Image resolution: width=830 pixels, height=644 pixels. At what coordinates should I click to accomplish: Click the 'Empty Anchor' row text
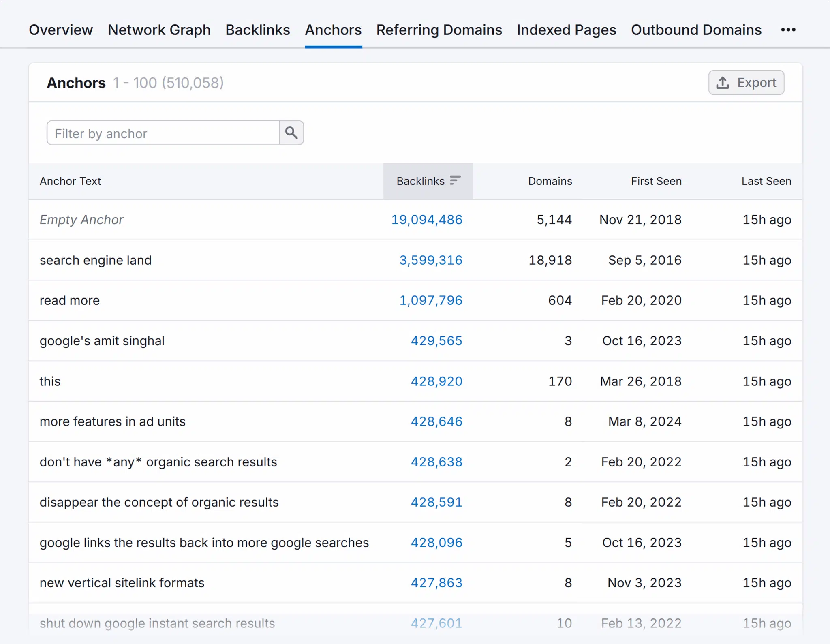pos(81,220)
